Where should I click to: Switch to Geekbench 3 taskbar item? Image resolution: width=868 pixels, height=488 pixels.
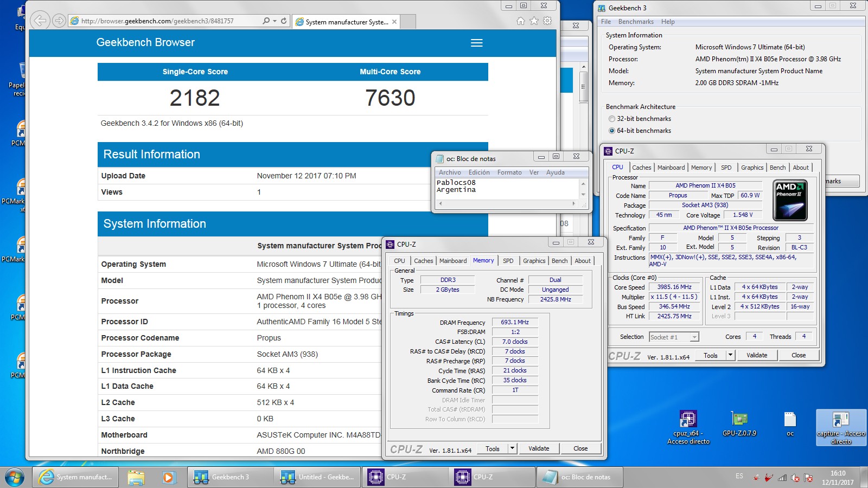tap(230, 477)
